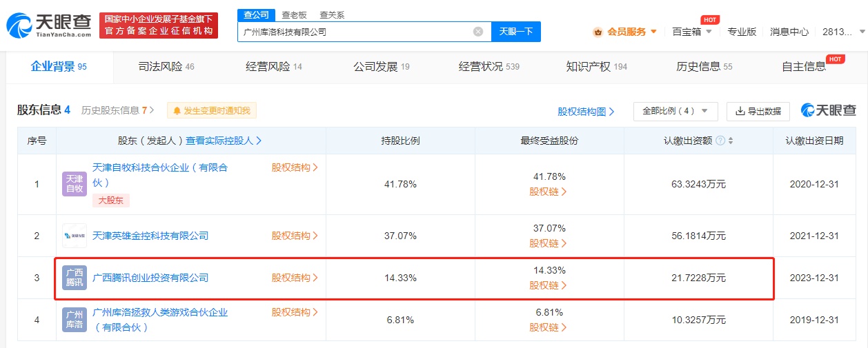Switch to the 司法风险 tab
The height and width of the screenshot is (348, 868).
point(166,67)
